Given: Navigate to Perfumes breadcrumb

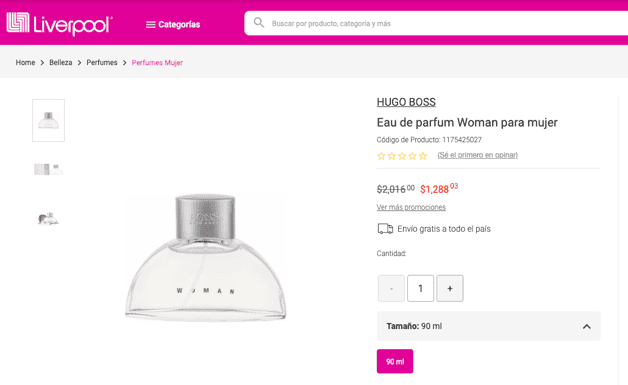Looking at the screenshot, I should click(102, 62).
